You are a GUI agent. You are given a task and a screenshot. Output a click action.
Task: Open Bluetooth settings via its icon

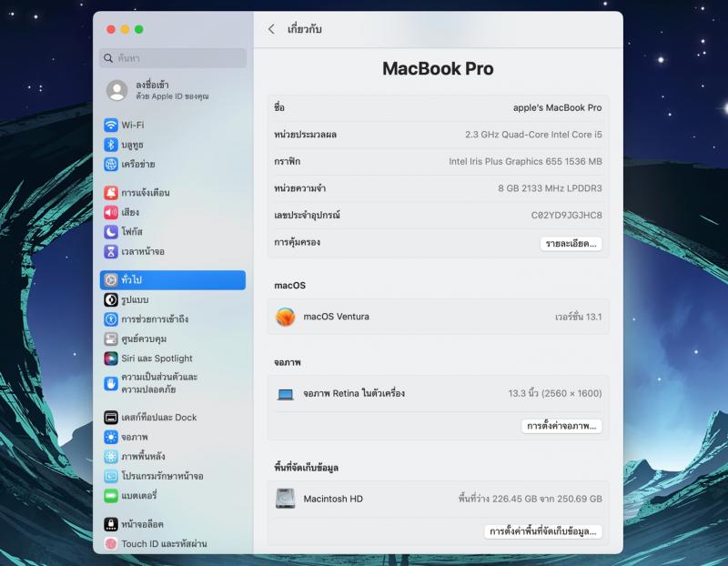(x=111, y=145)
